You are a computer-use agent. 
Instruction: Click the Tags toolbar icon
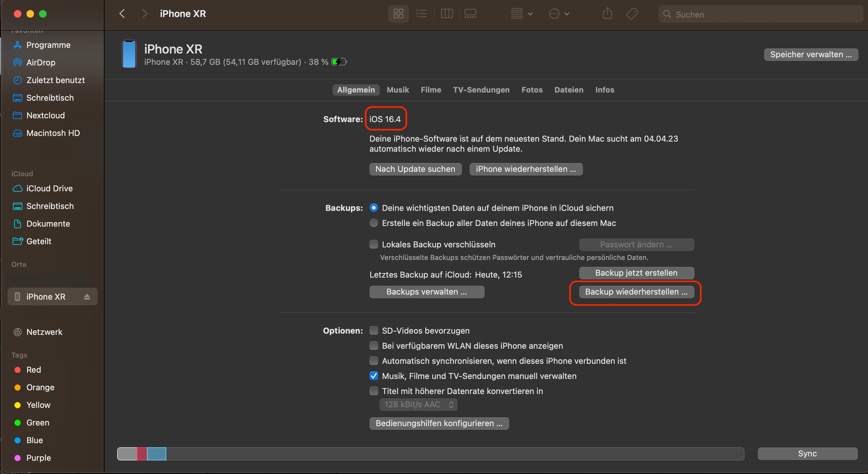point(632,14)
